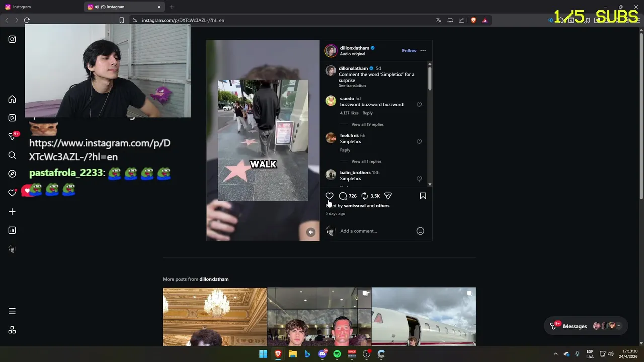Open the More hamburger menu in sidebar

pyautogui.click(x=12, y=311)
